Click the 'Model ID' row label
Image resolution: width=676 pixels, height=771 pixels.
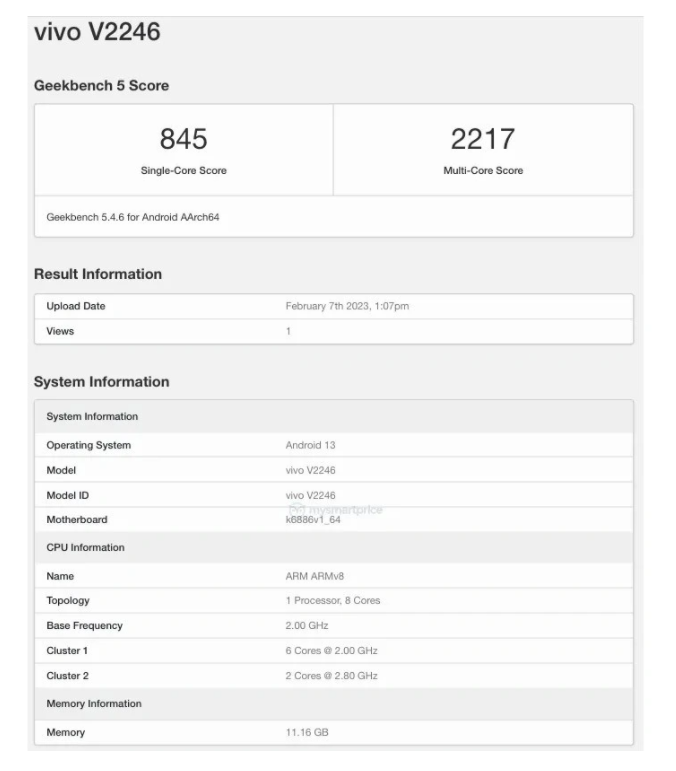point(67,495)
